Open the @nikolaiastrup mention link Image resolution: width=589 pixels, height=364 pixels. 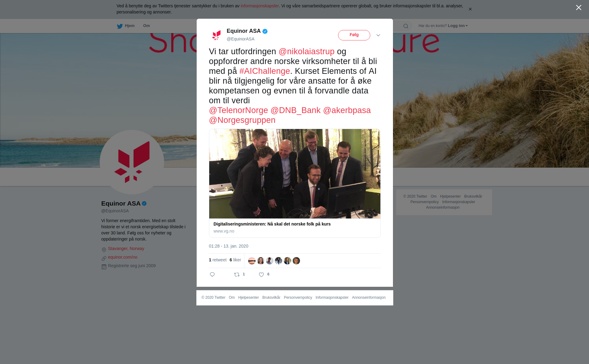point(306,51)
